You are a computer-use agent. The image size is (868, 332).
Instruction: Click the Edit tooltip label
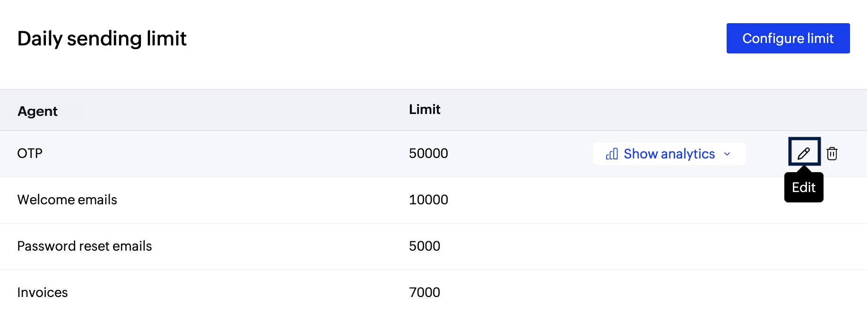804,187
